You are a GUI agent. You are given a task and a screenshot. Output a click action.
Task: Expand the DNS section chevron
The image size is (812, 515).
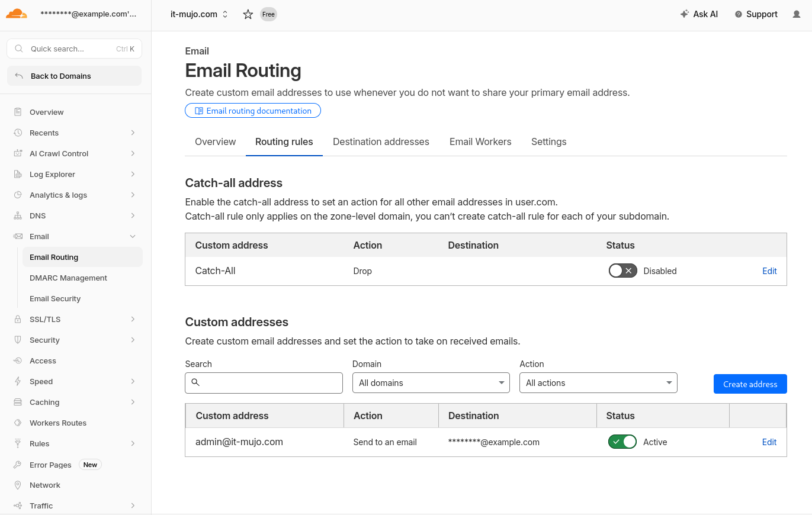click(x=133, y=215)
